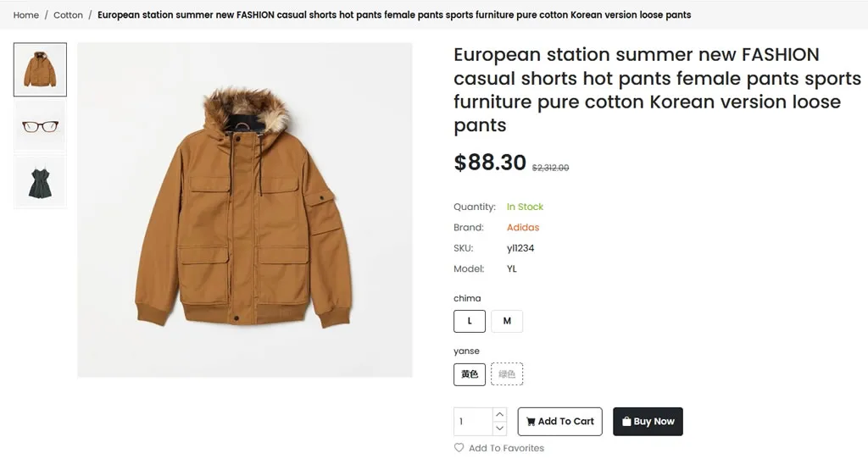Open the Cotton breadcrumb category
Screen dimensions: 868x470
click(68, 15)
